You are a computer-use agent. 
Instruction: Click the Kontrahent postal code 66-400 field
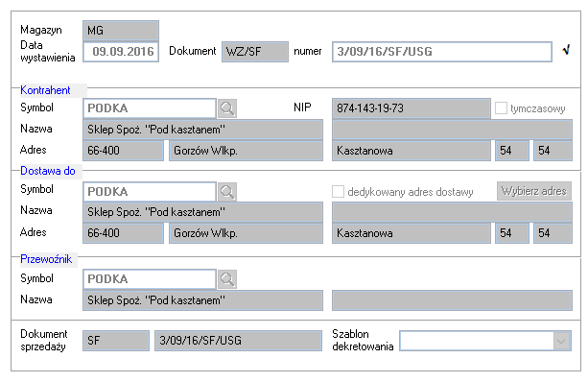[x=123, y=151]
